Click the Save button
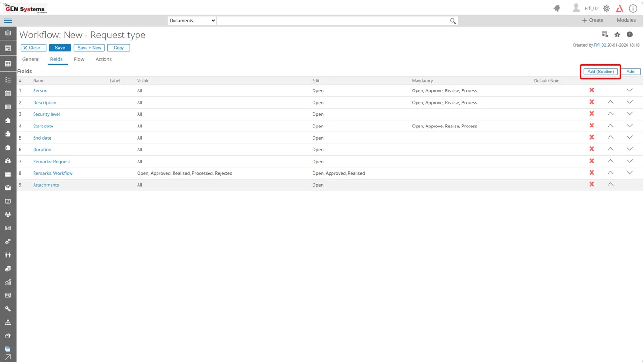This screenshot has height=362, width=644. (x=60, y=48)
